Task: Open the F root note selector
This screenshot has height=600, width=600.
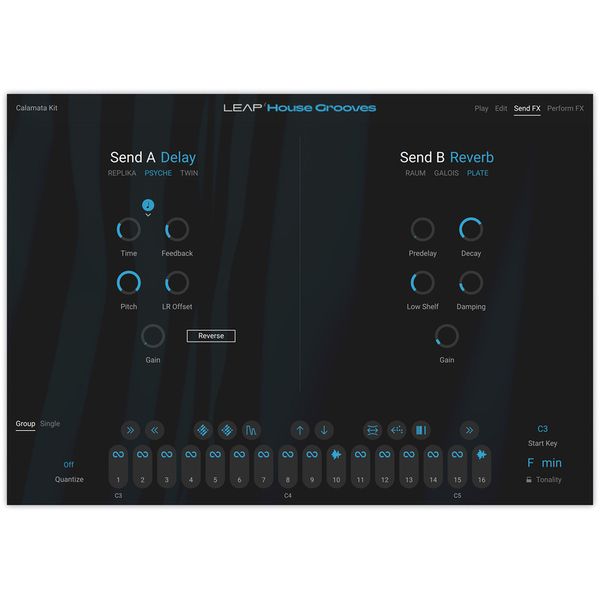Action: [530, 463]
